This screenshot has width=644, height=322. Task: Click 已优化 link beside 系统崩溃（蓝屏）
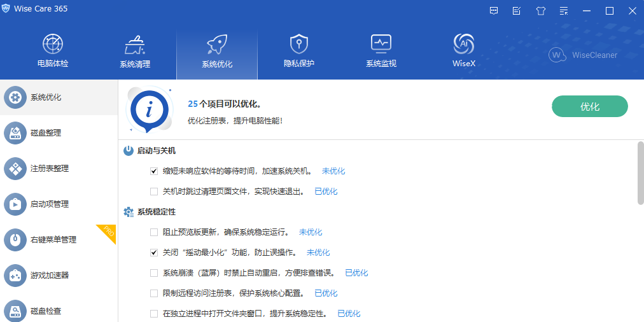[x=356, y=273]
